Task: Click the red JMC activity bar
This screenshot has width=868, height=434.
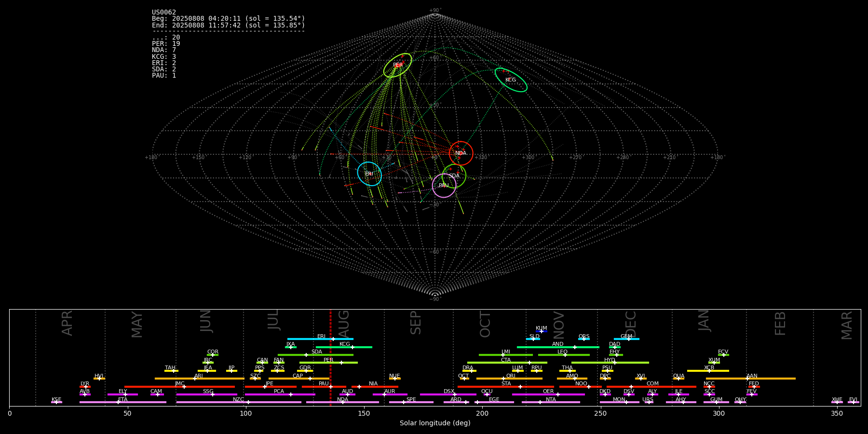Action: (179, 387)
